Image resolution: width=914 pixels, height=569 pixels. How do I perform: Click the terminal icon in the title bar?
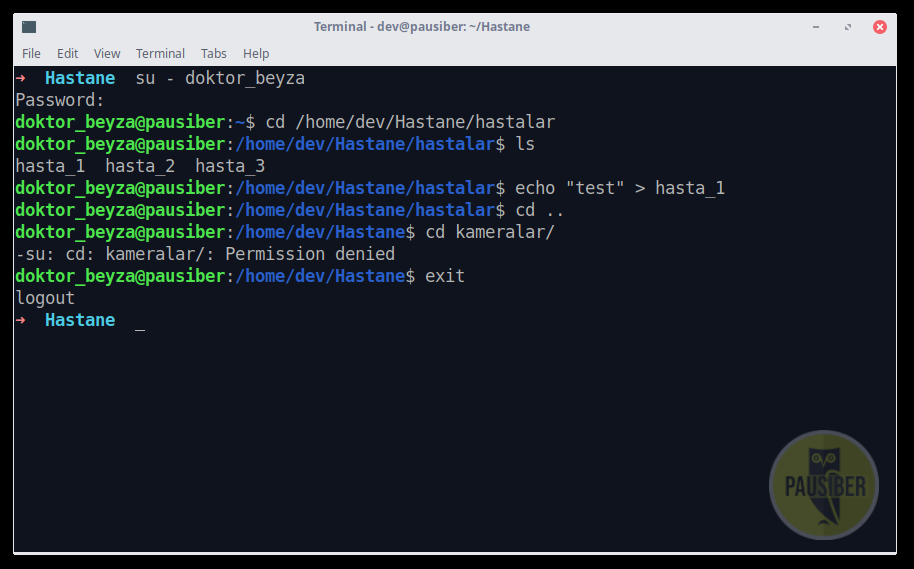coord(29,27)
